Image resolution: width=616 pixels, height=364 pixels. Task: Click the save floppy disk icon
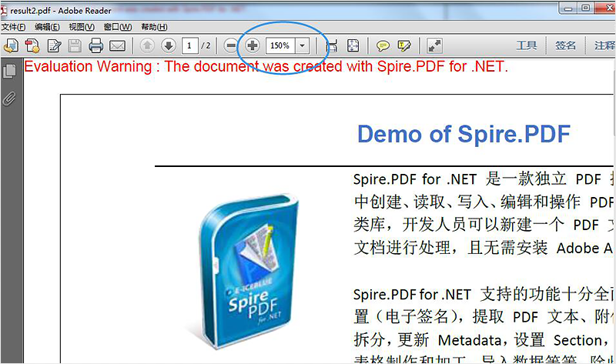[x=75, y=46]
